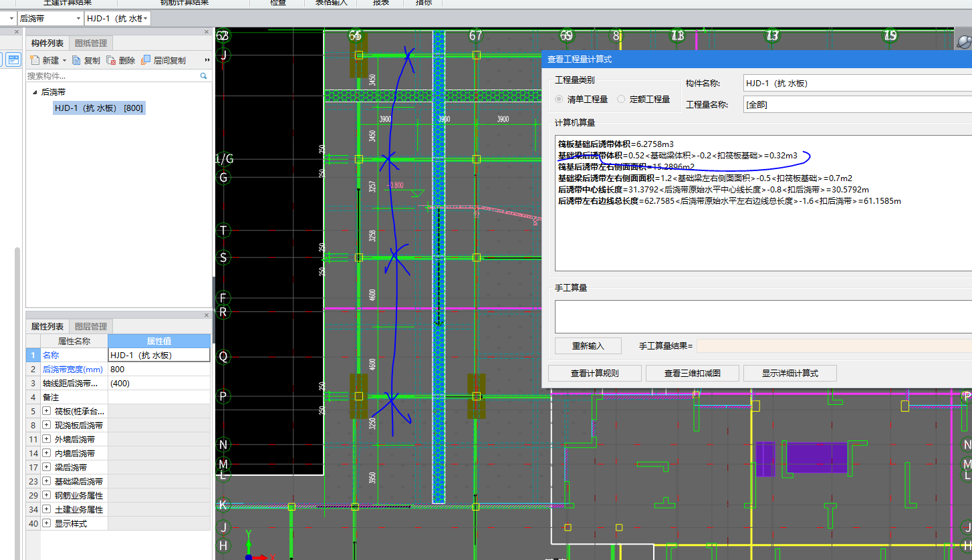972x560 pixels.
Task: Click the 查看三维扣减图 button
Action: pos(693,374)
